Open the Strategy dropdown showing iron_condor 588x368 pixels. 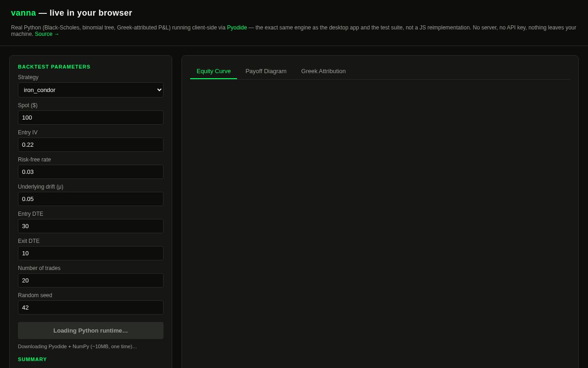pyautogui.click(x=90, y=90)
